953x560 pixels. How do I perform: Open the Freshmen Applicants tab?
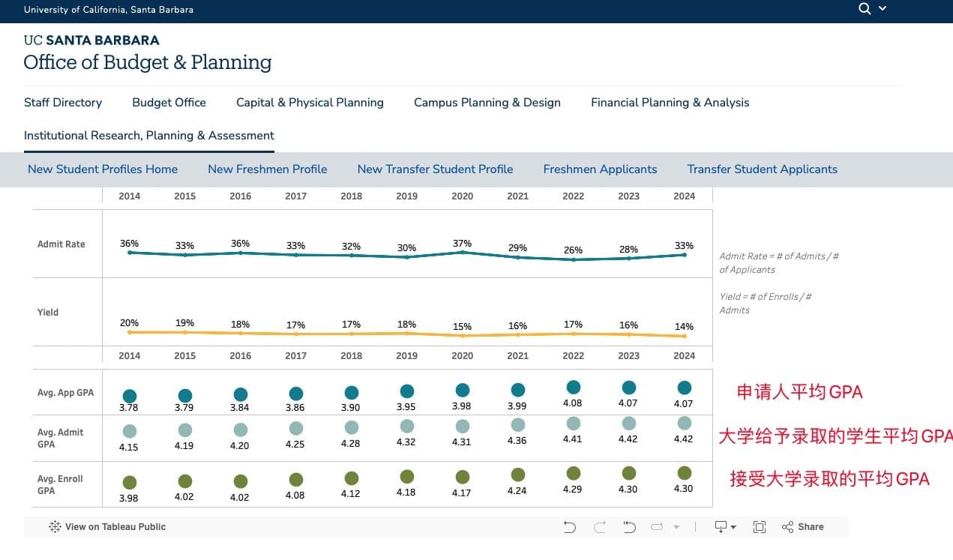pos(600,169)
